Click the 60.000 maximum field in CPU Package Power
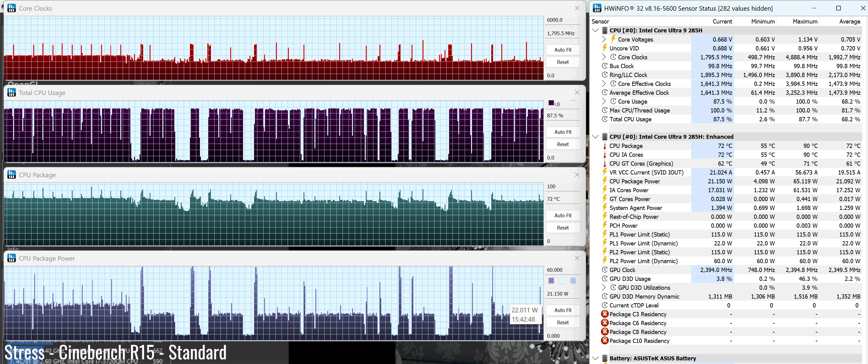This screenshot has height=364, width=868. [x=563, y=270]
